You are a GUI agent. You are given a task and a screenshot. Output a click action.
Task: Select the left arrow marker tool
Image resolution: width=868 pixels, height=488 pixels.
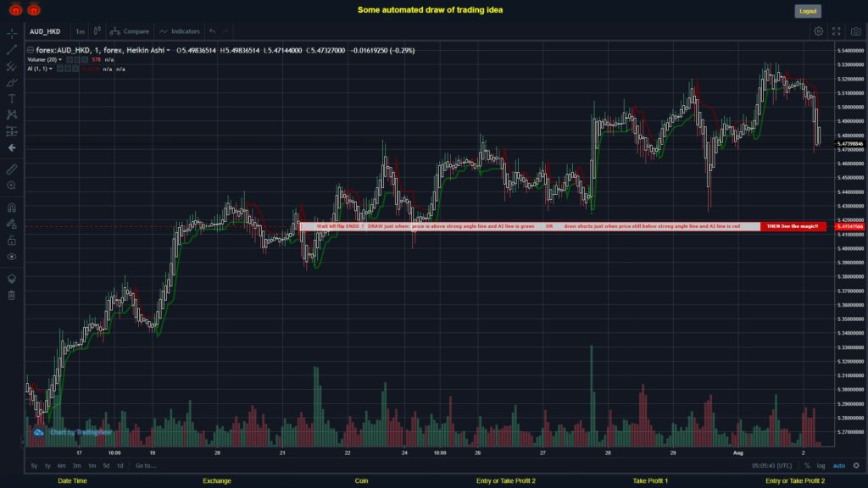click(12, 147)
